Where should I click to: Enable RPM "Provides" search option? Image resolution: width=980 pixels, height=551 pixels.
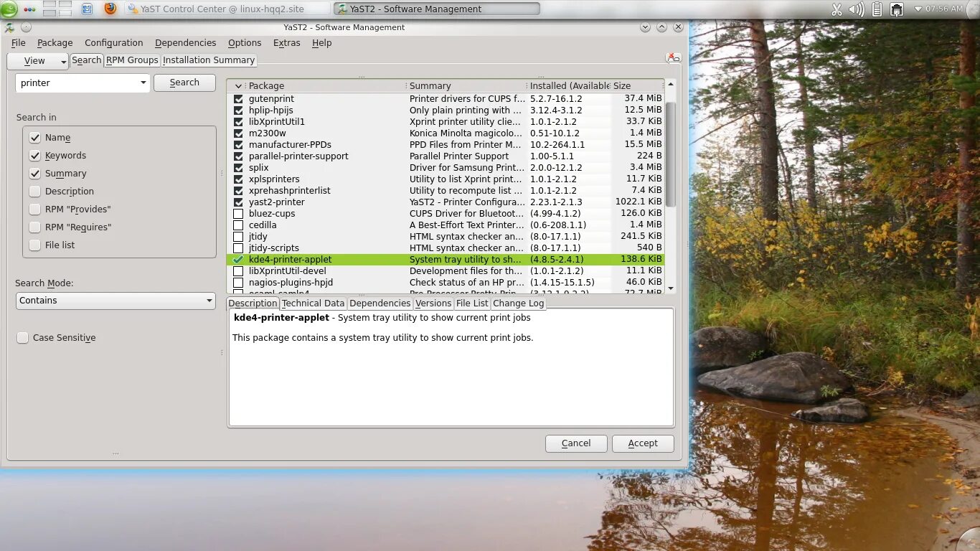pos(34,209)
